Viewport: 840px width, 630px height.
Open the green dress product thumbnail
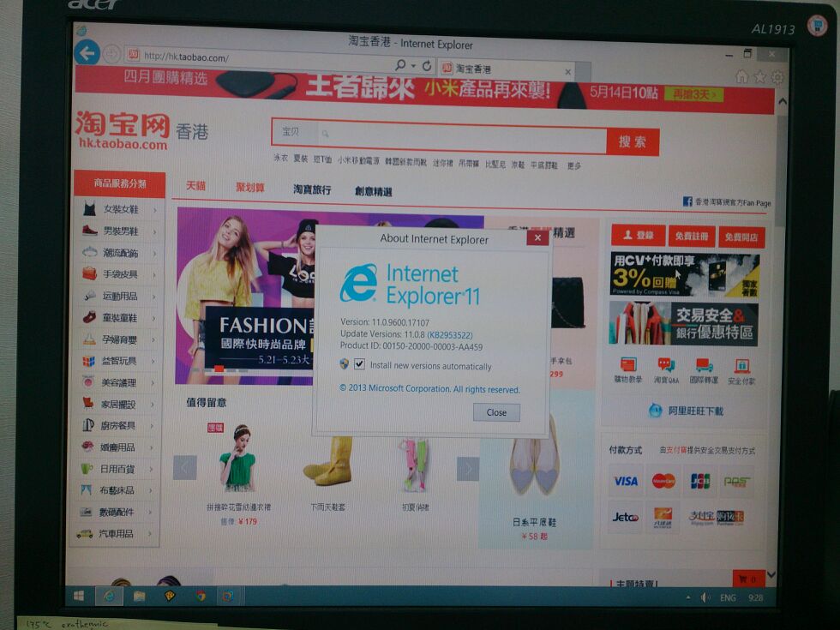point(238,459)
